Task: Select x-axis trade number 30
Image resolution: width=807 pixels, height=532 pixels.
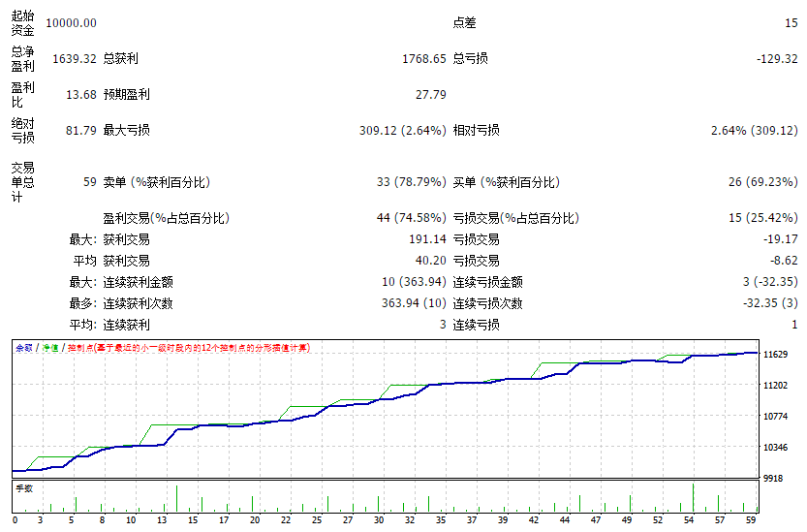Action: point(379,520)
